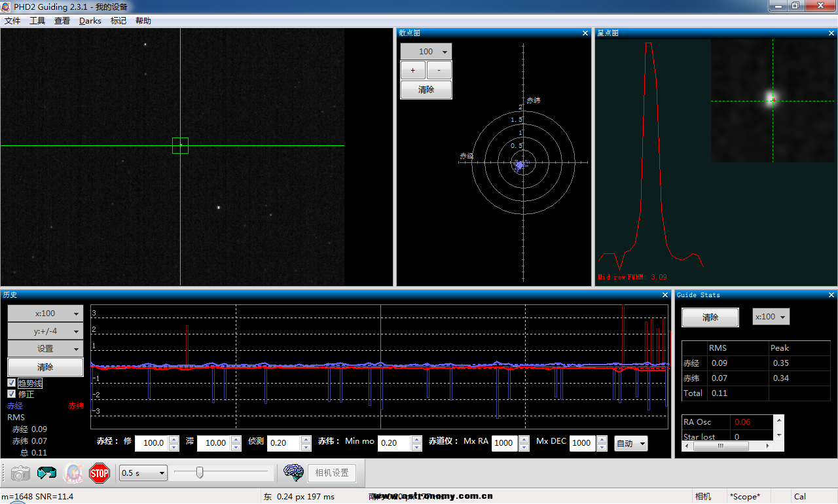The height and width of the screenshot is (504, 838).
Task: Click the star profile thumbnail image
Action: coord(773,100)
